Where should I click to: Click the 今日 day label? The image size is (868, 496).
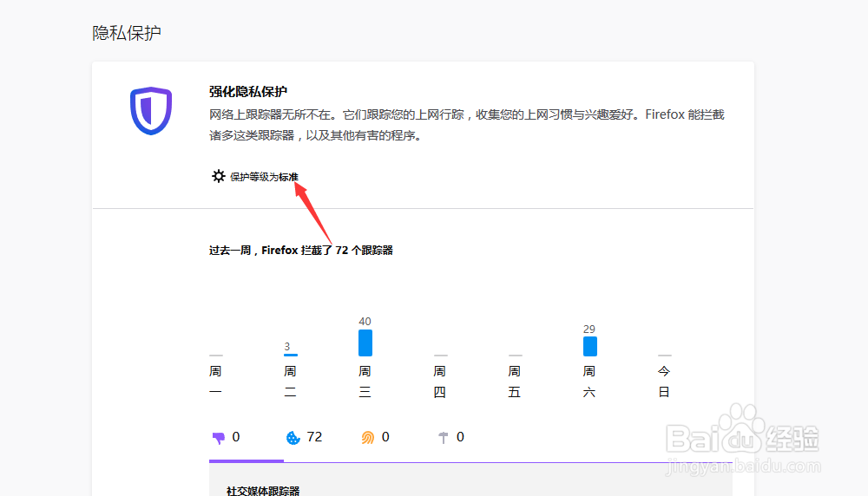(x=664, y=382)
